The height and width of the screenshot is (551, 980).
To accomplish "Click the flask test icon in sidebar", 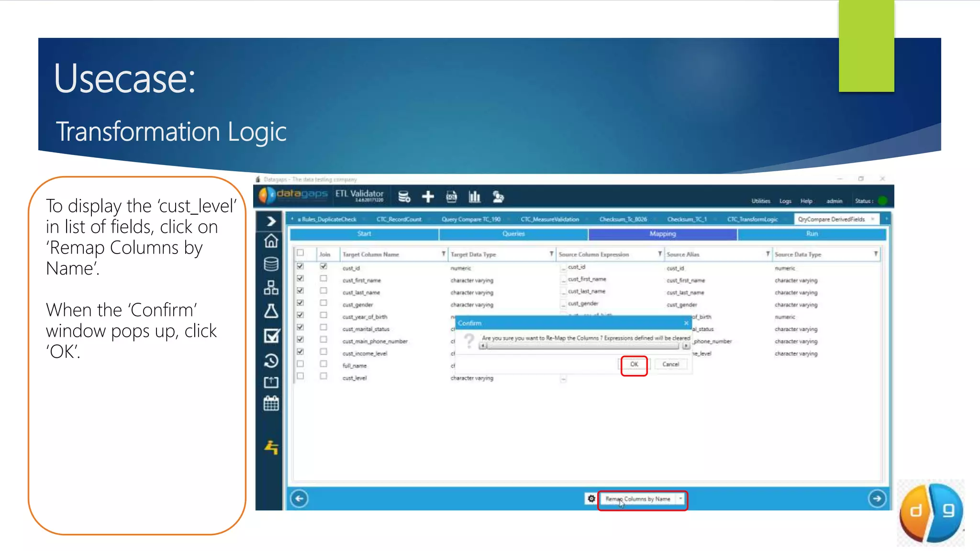I will (x=271, y=311).
